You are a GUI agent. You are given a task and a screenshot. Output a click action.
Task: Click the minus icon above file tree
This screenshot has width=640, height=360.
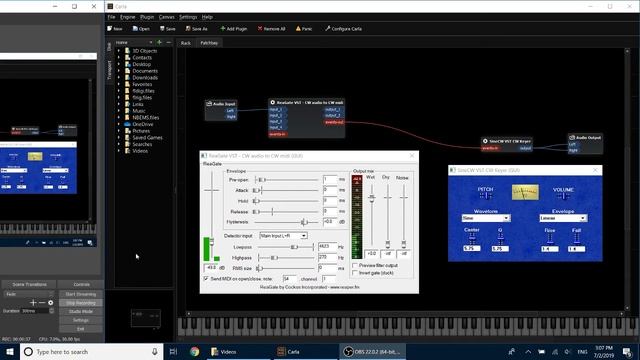(169, 42)
